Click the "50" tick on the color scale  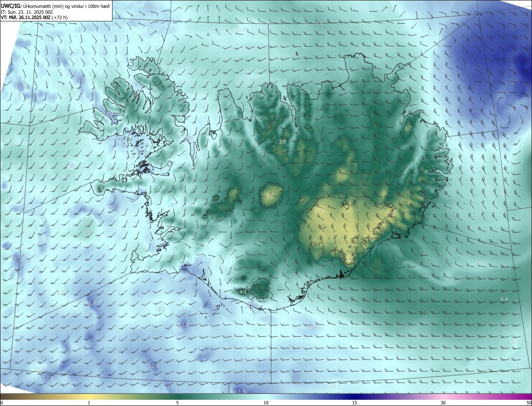tap(529, 403)
